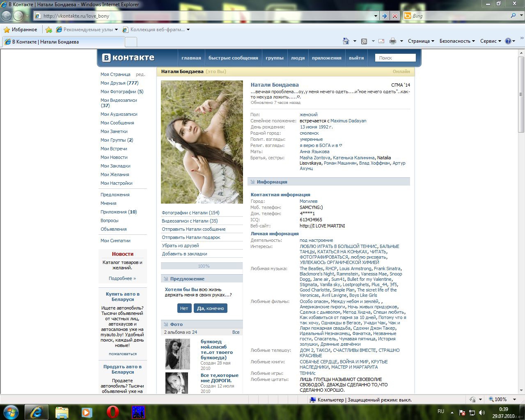Open Мои Друзья link in sidebar

click(x=119, y=83)
